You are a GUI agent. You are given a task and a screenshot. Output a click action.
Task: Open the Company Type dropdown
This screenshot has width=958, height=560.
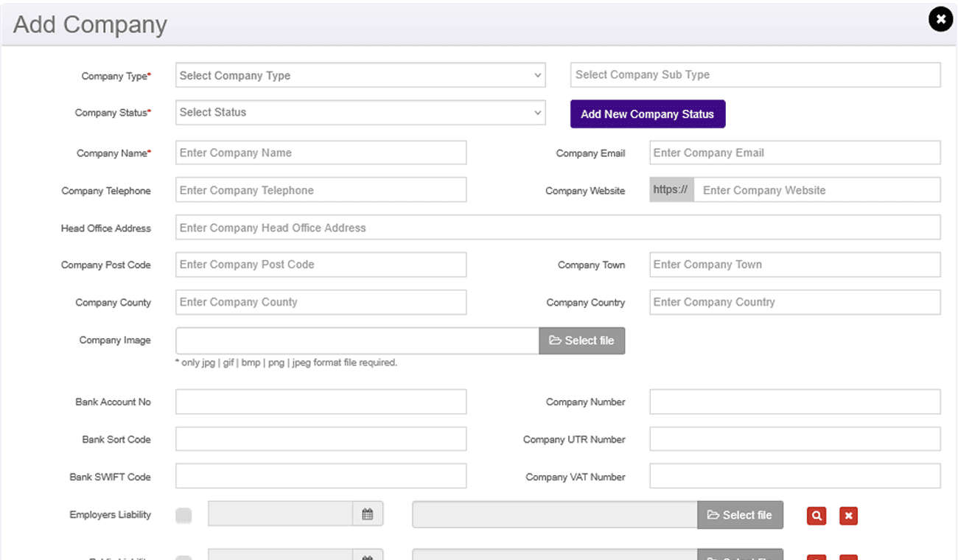click(360, 75)
